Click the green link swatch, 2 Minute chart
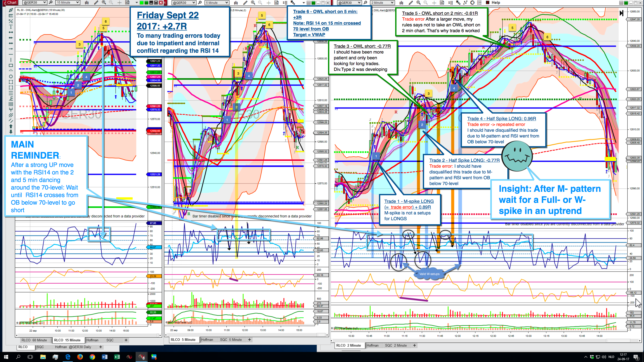Screen dimensions: 644x362 tap(626, 3)
